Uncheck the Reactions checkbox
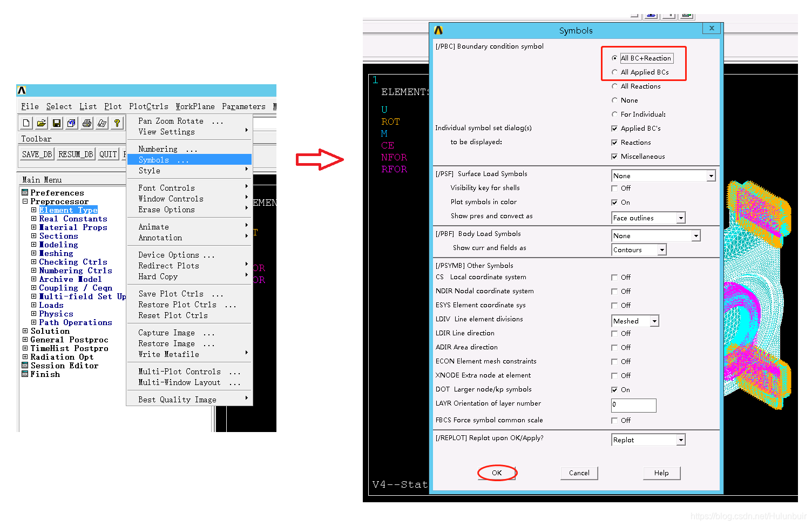Screen dimensions: 812x526 tap(614, 143)
